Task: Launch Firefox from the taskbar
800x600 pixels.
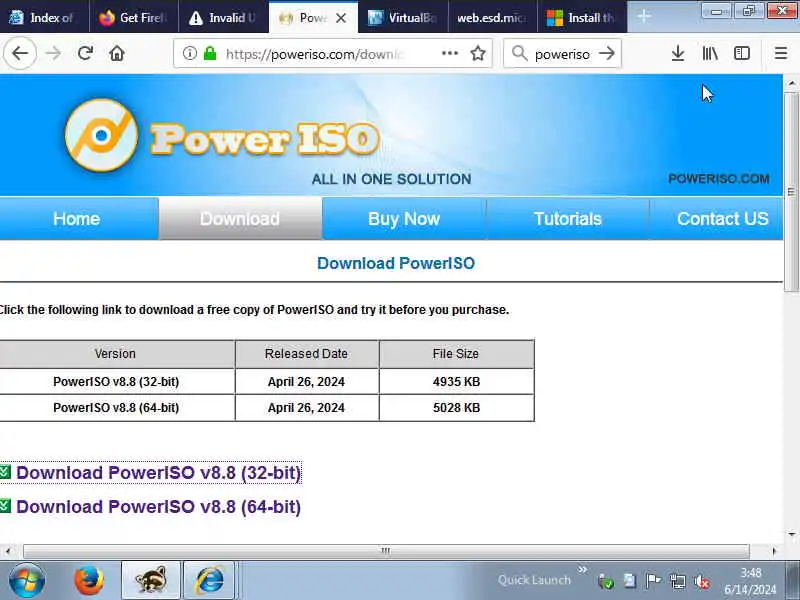Action: pyautogui.click(x=89, y=580)
